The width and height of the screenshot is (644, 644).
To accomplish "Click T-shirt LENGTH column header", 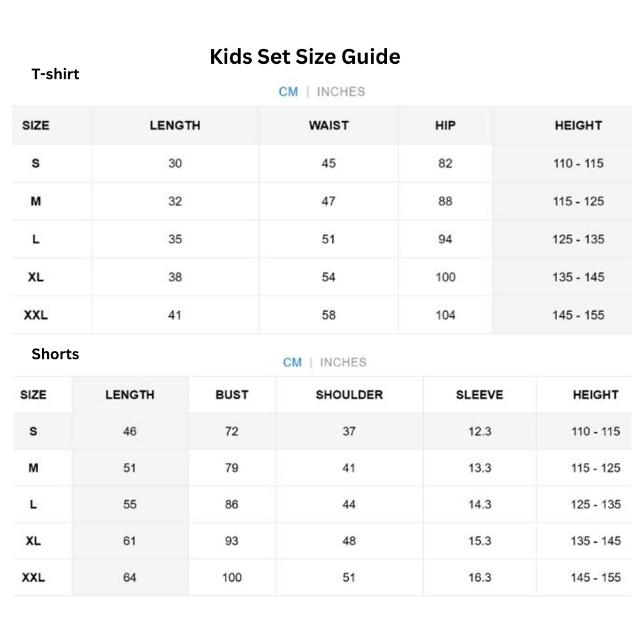I will 175,126.
